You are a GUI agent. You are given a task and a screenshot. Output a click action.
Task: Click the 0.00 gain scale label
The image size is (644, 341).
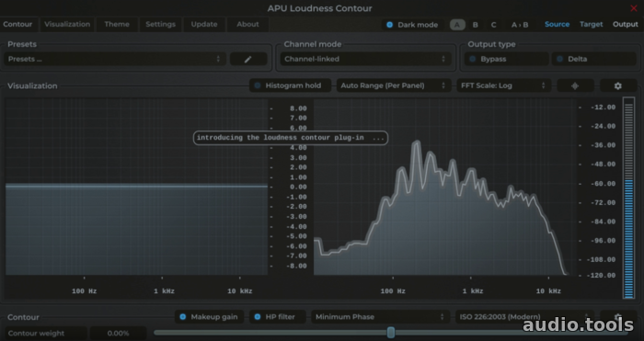click(x=298, y=188)
